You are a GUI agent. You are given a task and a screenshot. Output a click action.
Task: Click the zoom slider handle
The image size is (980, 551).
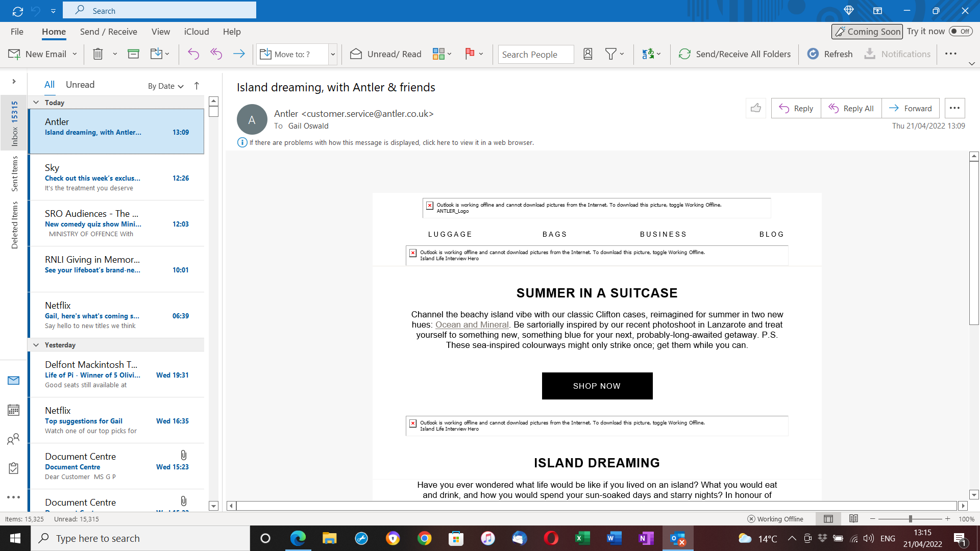click(910, 519)
